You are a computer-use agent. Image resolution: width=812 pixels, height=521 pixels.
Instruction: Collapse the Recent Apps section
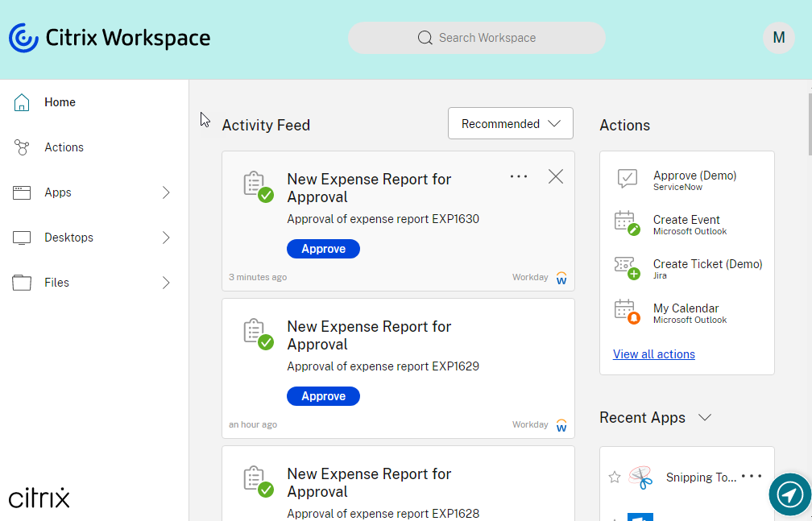click(705, 417)
